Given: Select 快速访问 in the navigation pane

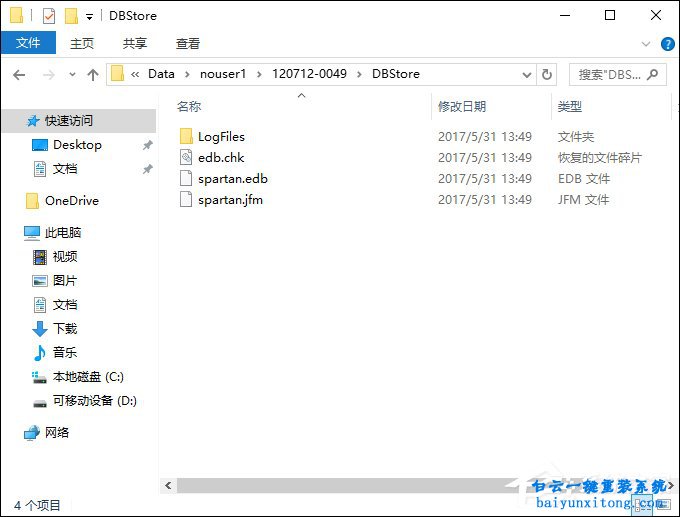Looking at the screenshot, I should click(79, 121).
